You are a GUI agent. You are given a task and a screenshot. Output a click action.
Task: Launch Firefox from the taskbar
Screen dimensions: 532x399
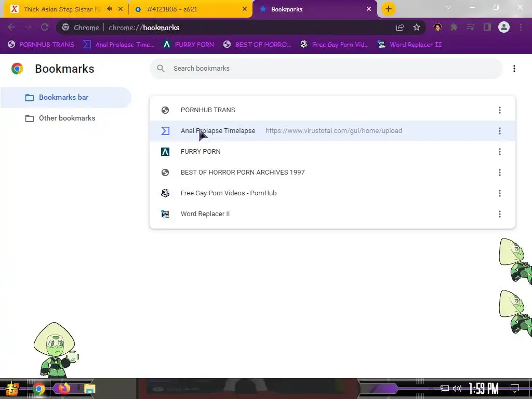pyautogui.click(x=64, y=389)
